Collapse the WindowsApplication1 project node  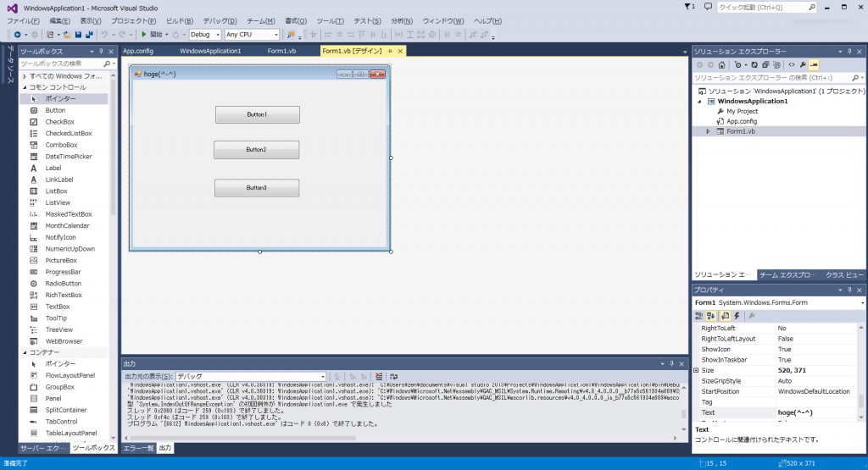[699, 101]
